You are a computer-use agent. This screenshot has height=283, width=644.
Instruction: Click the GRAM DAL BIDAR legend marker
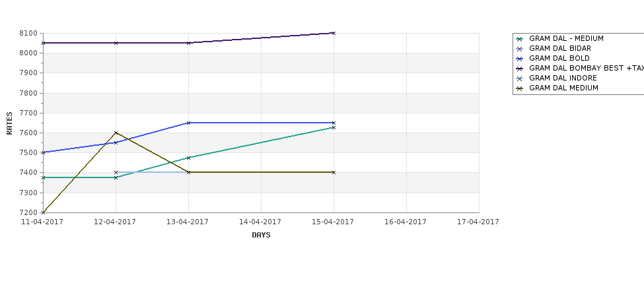(x=520, y=49)
